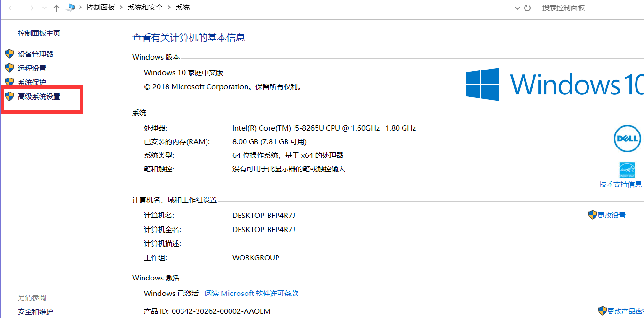Select DESKTOP-BFP4R7J next to 计算机全名
644x318 pixels.
pos(264,229)
